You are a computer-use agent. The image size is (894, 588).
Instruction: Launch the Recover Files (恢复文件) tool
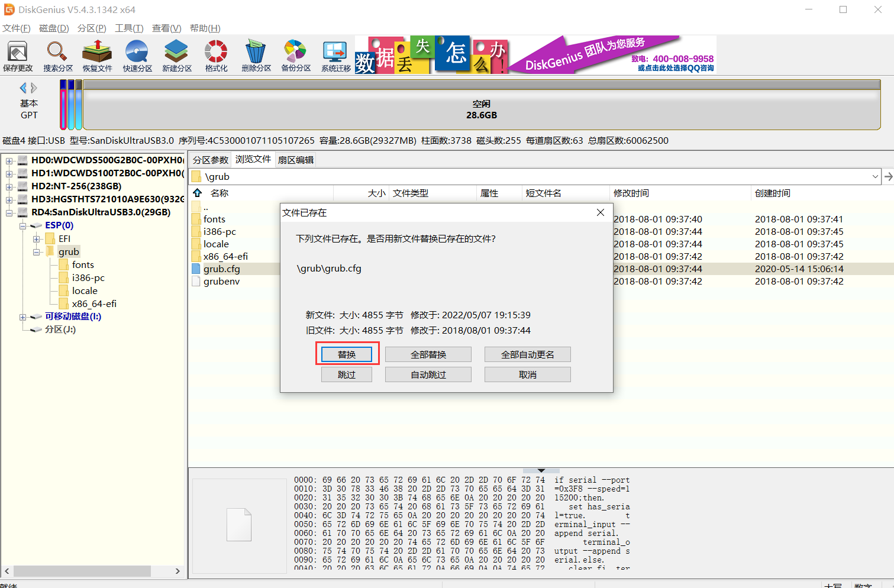point(97,56)
